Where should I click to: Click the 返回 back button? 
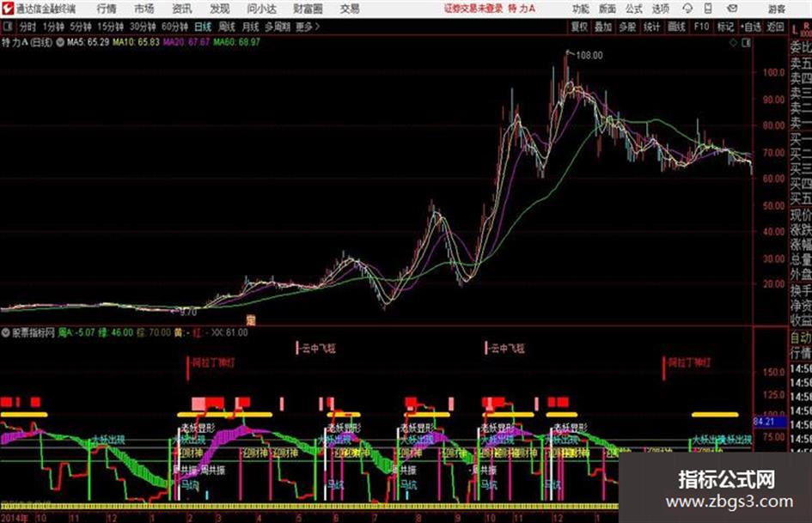(775, 27)
